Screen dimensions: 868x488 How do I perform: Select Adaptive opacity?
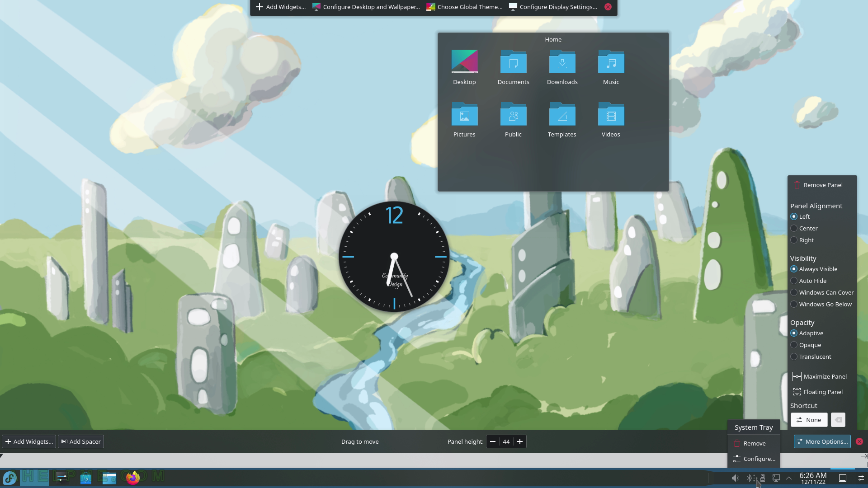pos(807,333)
